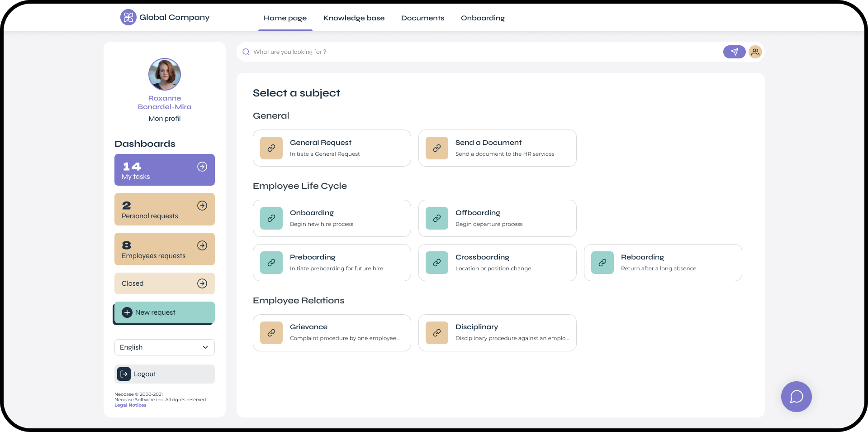Click the arrow icon on Closed dashboard
Viewport: 868px width, 432px height.
point(202,283)
